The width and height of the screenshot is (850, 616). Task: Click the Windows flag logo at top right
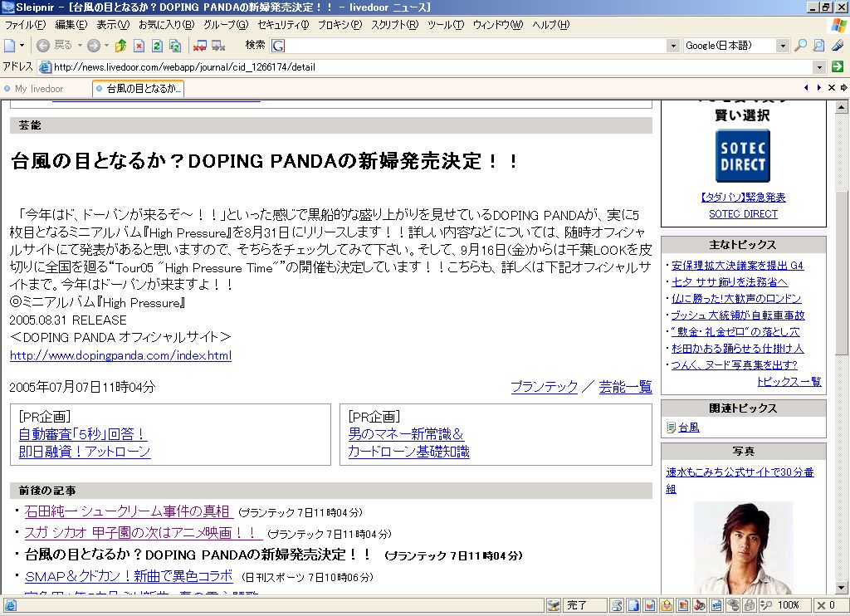point(838,26)
